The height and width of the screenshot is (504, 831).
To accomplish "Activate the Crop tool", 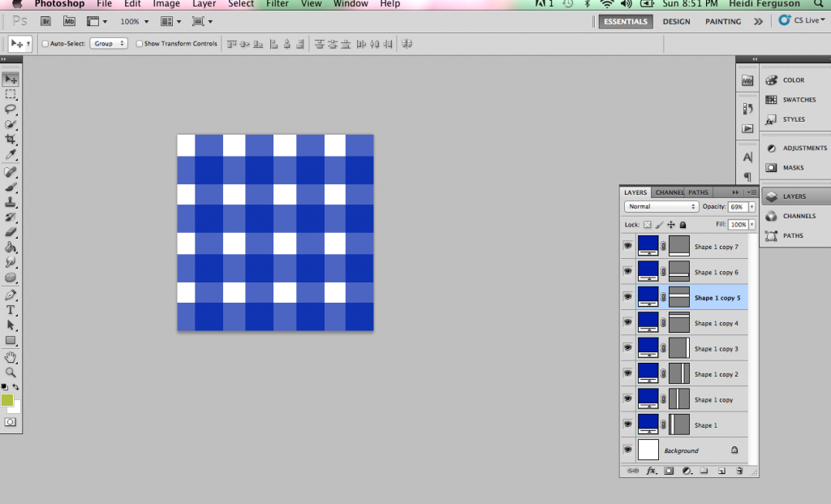I will pyautogui.click(x=10, y=140).
